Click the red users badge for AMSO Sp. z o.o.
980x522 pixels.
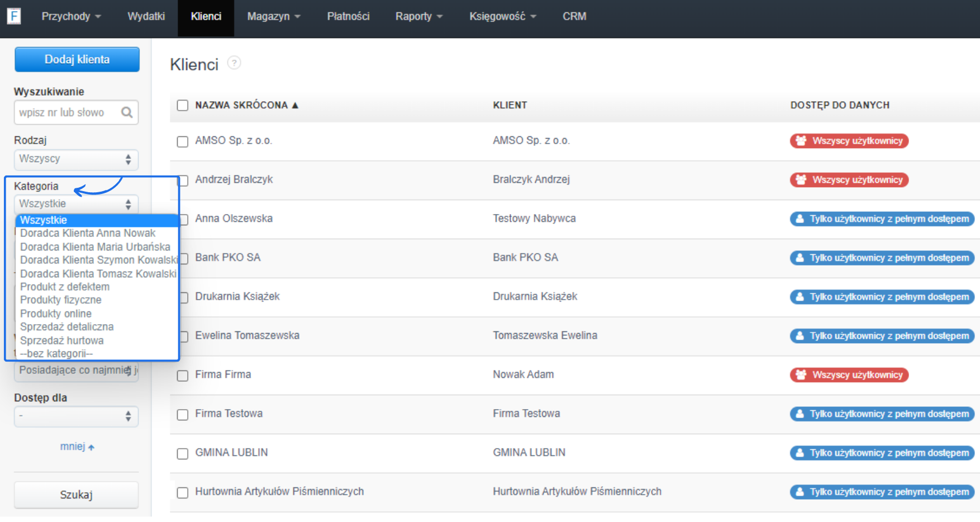[x=849, y=141]
